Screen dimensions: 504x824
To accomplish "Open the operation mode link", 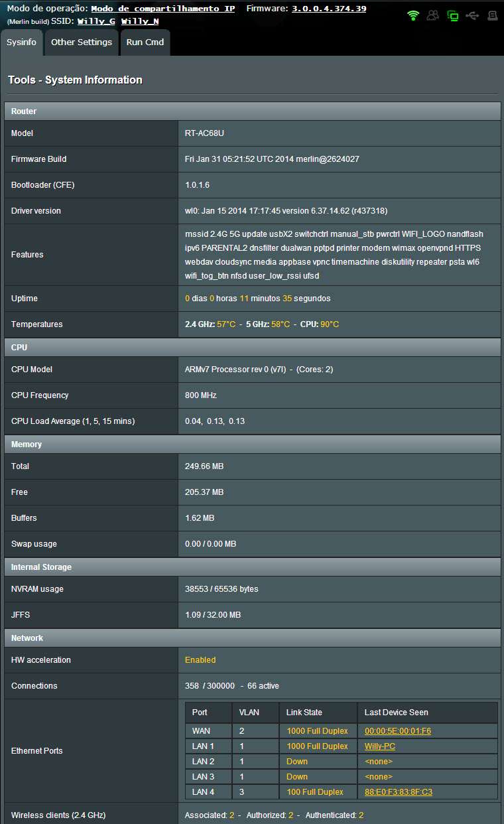I will click(162, 9).
